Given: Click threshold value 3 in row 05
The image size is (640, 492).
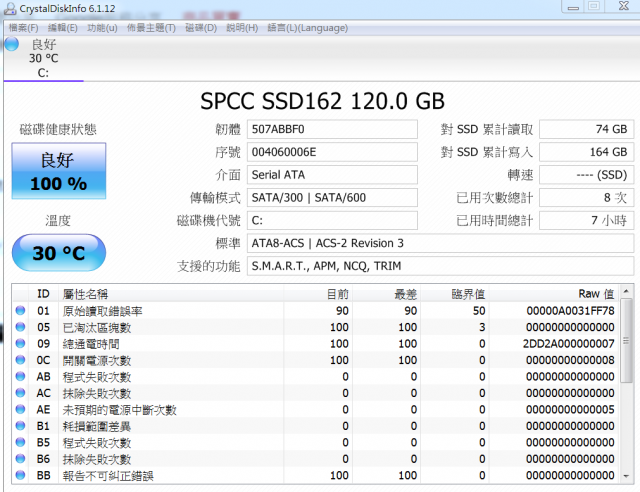Looking at the screenshot, I should click(x=482, y=327).
